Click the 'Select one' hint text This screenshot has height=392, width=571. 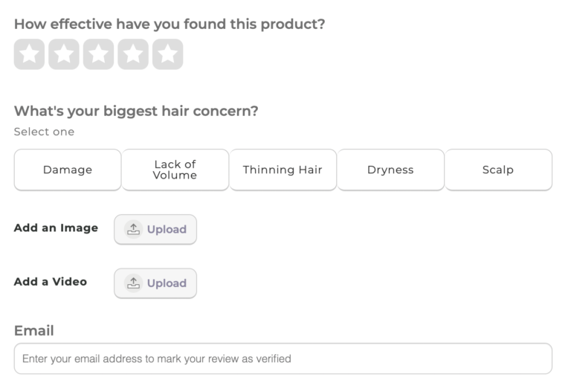44,132
